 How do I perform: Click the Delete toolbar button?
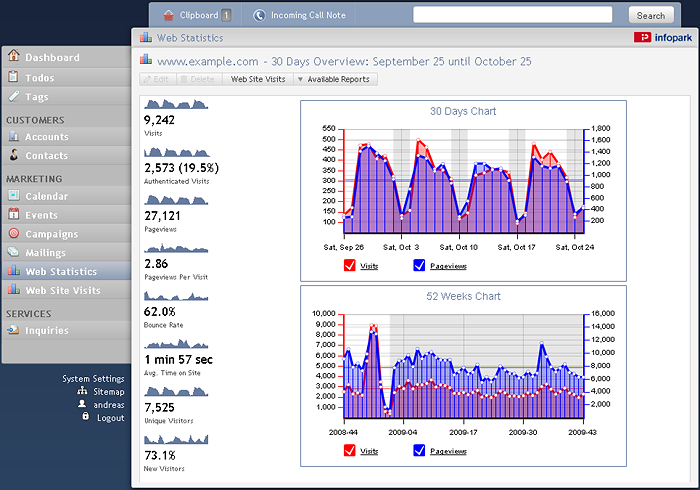click(x=199, y=79)
